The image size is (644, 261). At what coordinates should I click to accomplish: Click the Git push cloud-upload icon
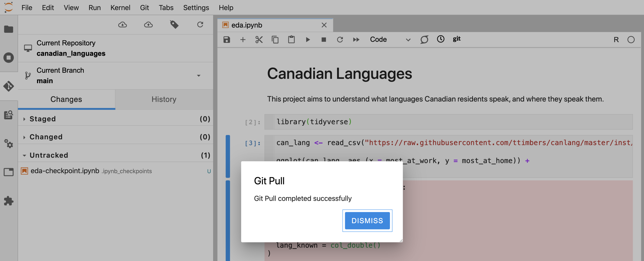148,25
